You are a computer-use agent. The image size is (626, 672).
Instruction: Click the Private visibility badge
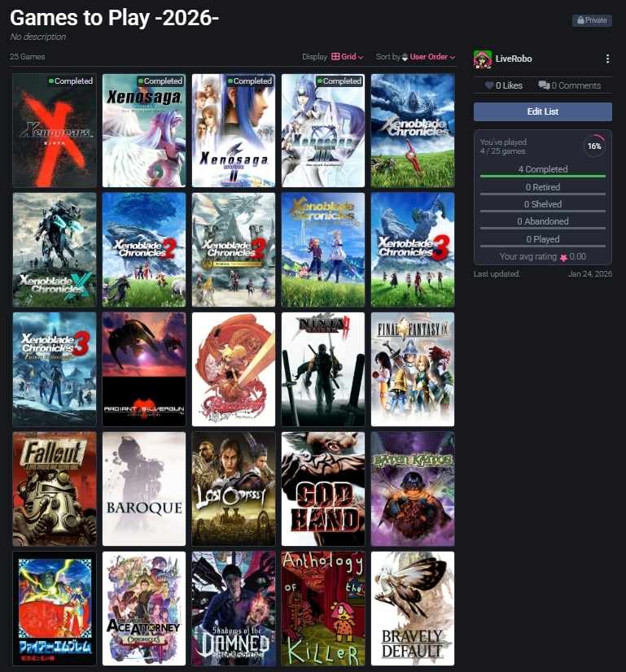click(x=592, y=20)
